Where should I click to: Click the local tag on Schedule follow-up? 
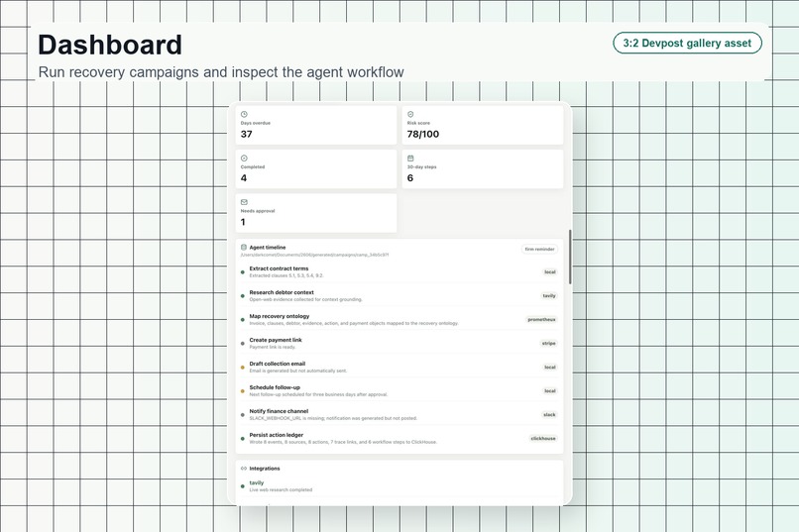pyautogui.click(x=550, y=391)
